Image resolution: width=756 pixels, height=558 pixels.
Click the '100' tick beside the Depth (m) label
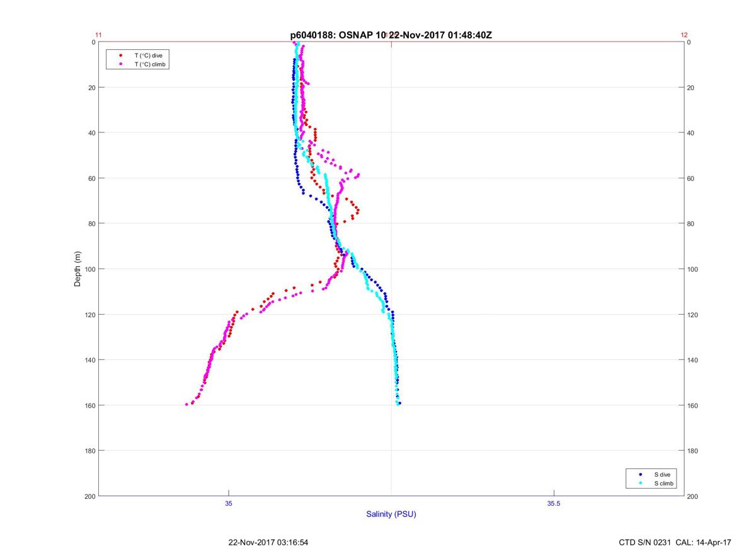tap(89, 269)
